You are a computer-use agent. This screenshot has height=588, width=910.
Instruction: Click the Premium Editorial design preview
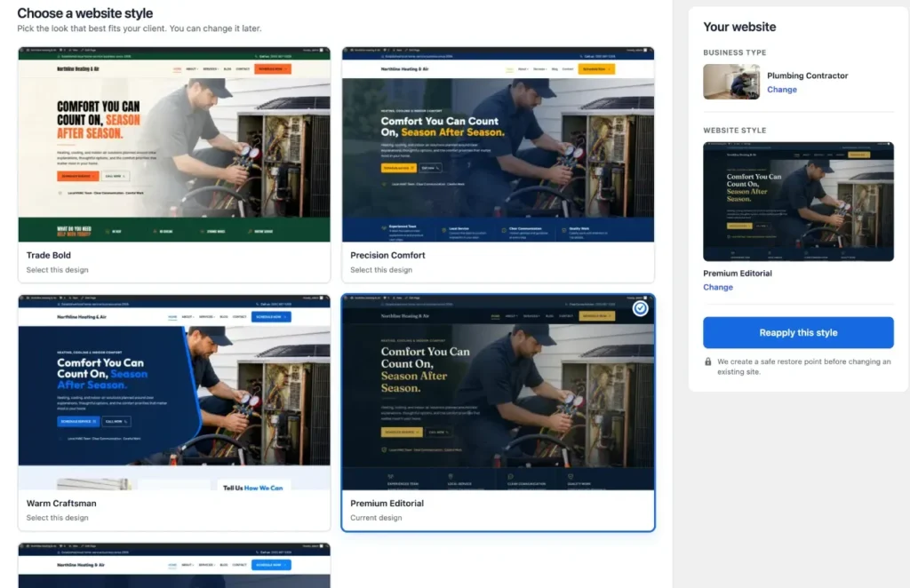pyautogui.click(x=498, y=393)
